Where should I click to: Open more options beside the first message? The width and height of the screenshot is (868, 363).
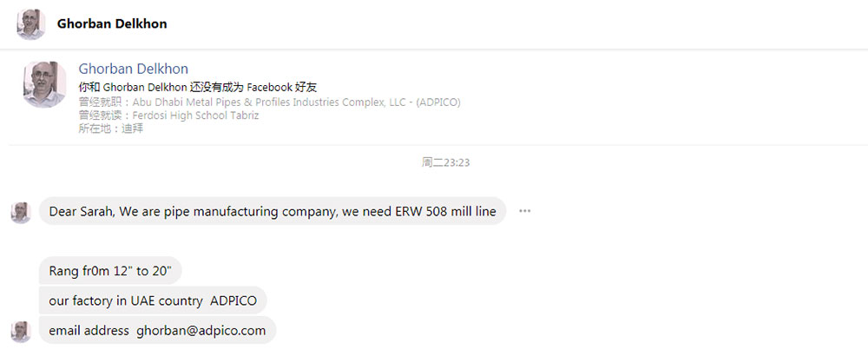(x=525, y=211)
